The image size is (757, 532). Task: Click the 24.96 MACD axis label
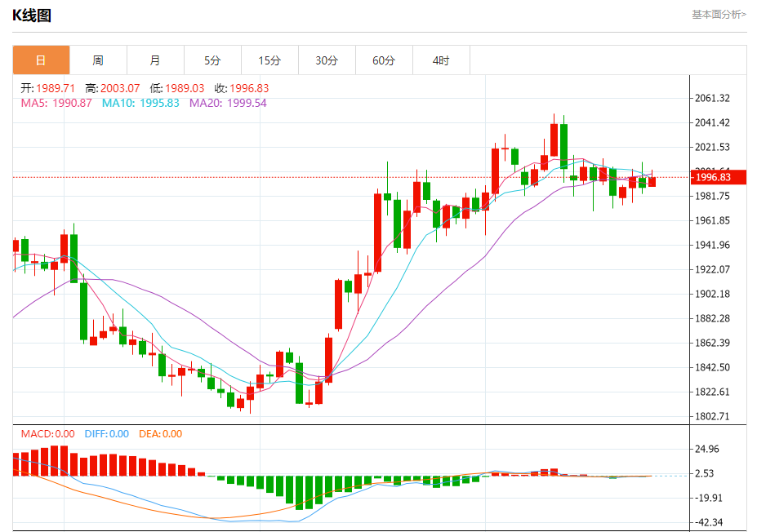click(x=707, y=449)
